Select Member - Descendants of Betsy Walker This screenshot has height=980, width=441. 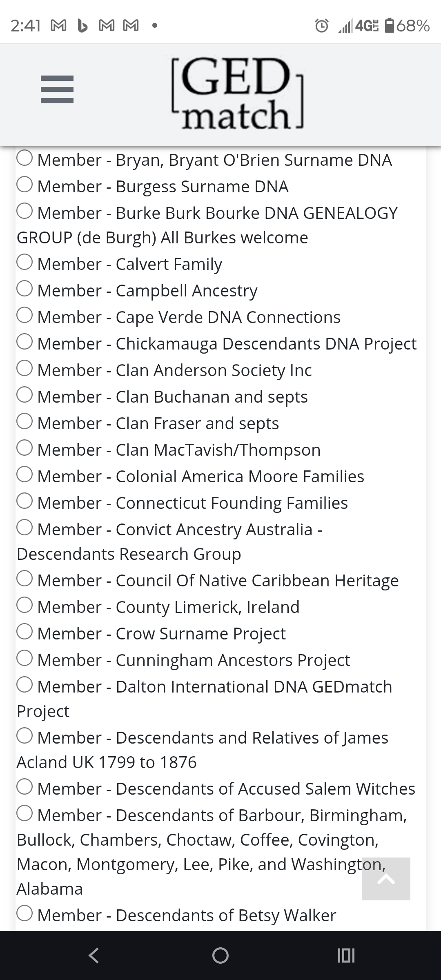[24, 915]
